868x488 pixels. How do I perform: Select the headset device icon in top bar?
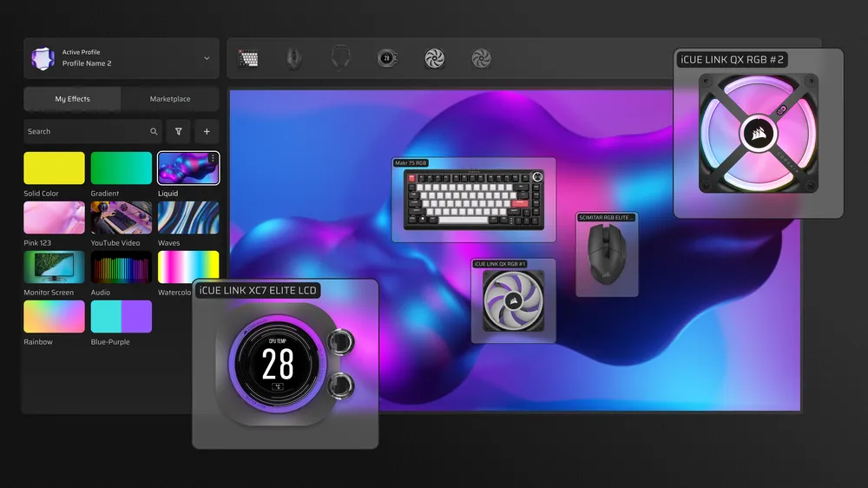[x=340, y=58]
